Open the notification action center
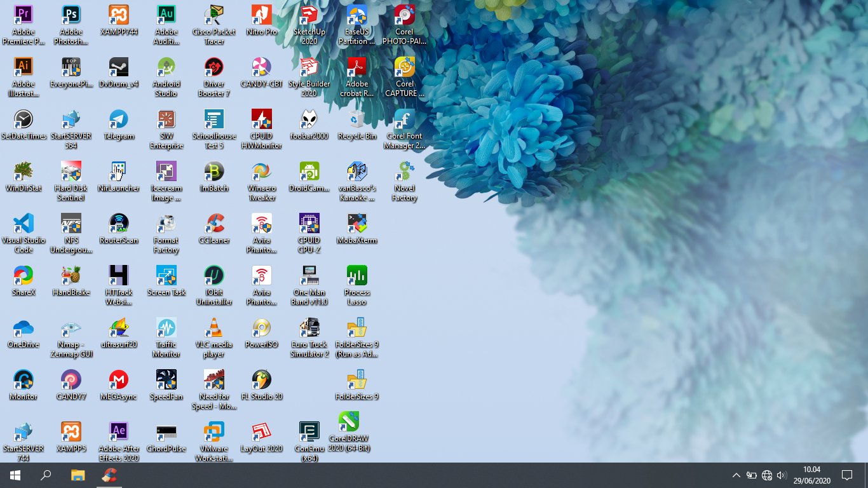 coord(846,475)
